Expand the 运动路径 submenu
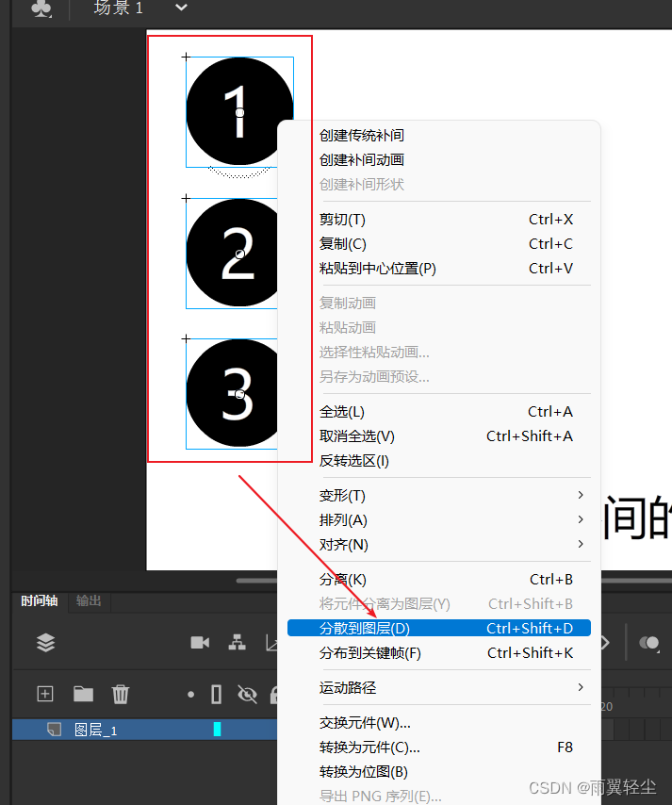The image size is (672, 805). [439, 688]
